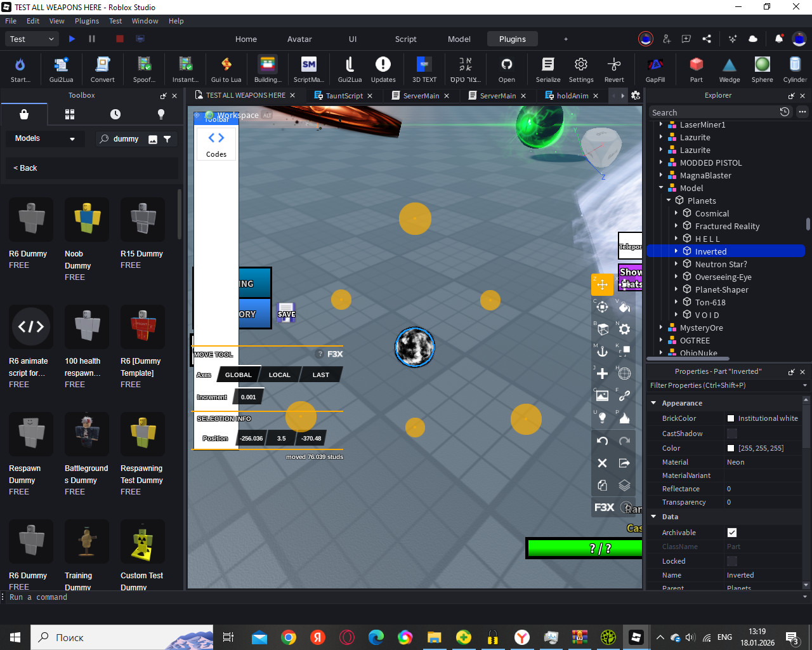Open the Toolbox inventory grid tab
The width and height of the screenshot is (812, 650).
[70, 114]
